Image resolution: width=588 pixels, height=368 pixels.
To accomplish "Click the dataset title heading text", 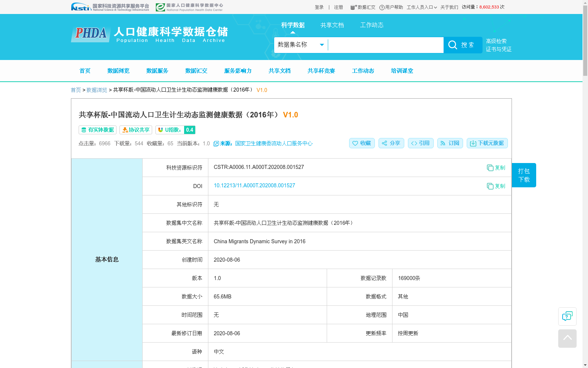I will click(x=188, y=115).
